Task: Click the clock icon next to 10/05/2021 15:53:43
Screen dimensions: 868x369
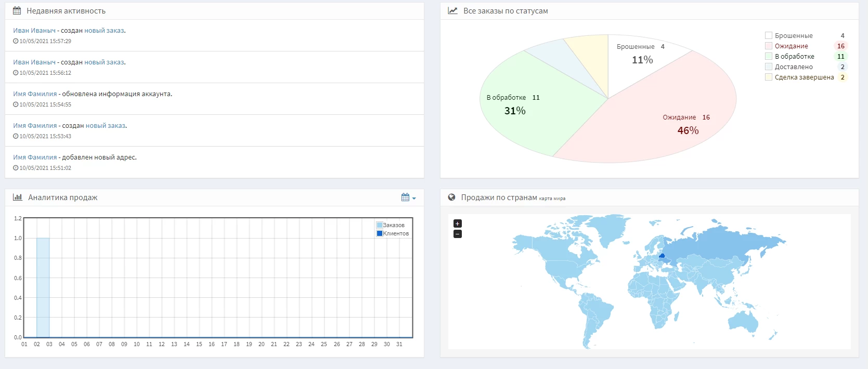Action: [16, 136]
